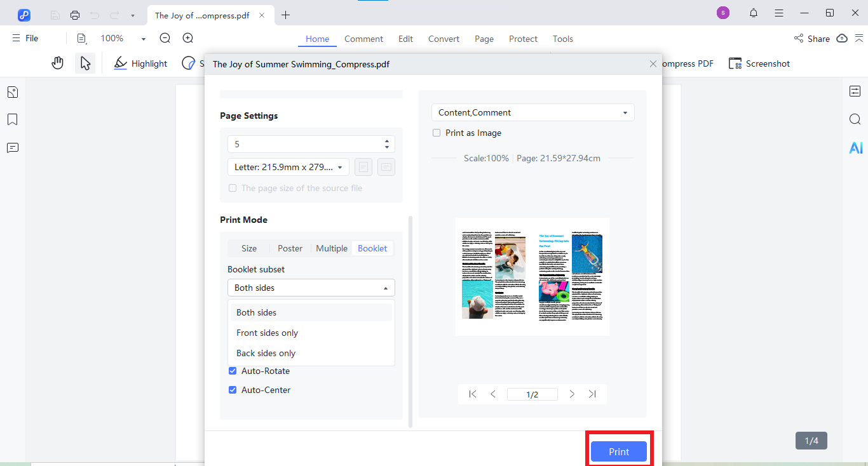Image resolution: width=868 pixels, height=466 pixels.
Task: Click the copies field showing 5
Action: 311,144
